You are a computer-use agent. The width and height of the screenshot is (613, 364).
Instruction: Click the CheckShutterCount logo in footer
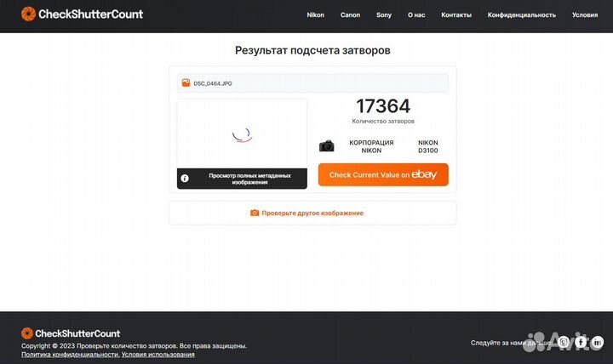[x=71, y=333]
